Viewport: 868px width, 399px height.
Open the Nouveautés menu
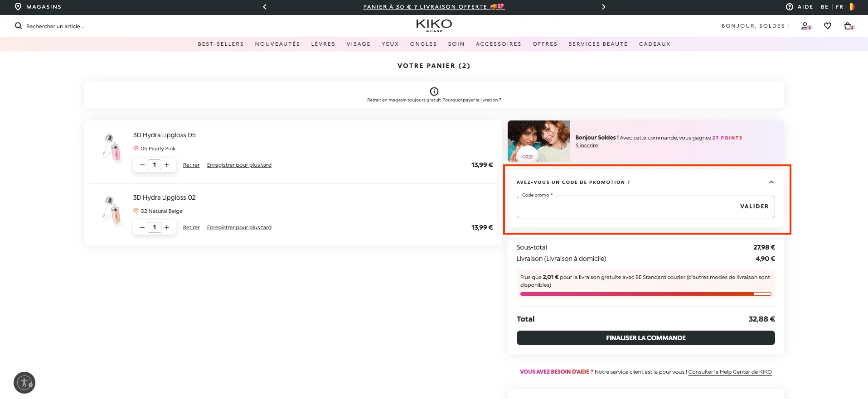[x=277, y=44]
